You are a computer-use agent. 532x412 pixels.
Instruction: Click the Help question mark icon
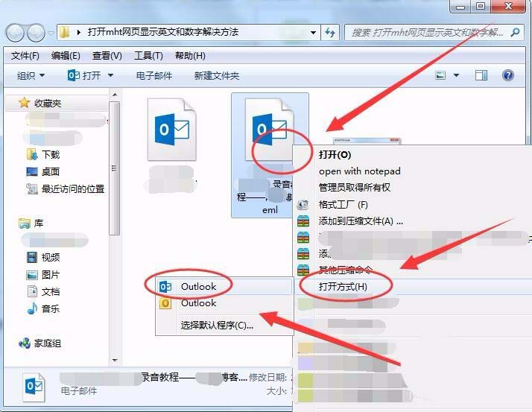[508, 75]
